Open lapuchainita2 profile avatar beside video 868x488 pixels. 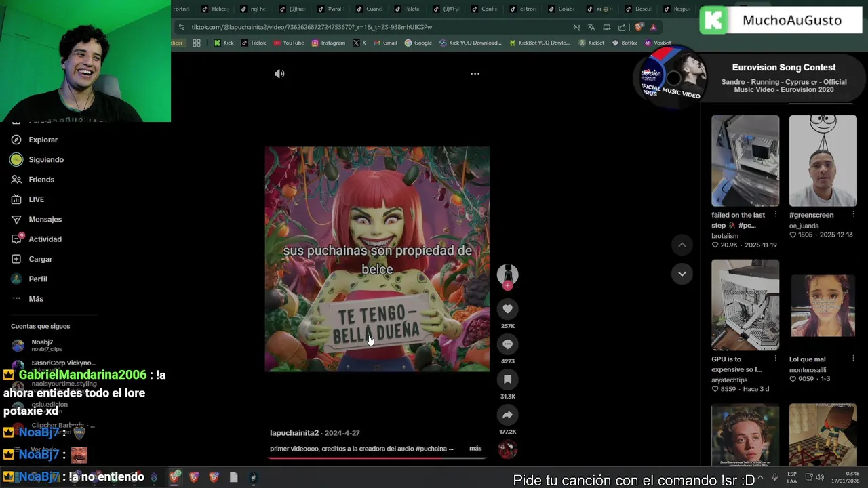(x=507, y=274)
